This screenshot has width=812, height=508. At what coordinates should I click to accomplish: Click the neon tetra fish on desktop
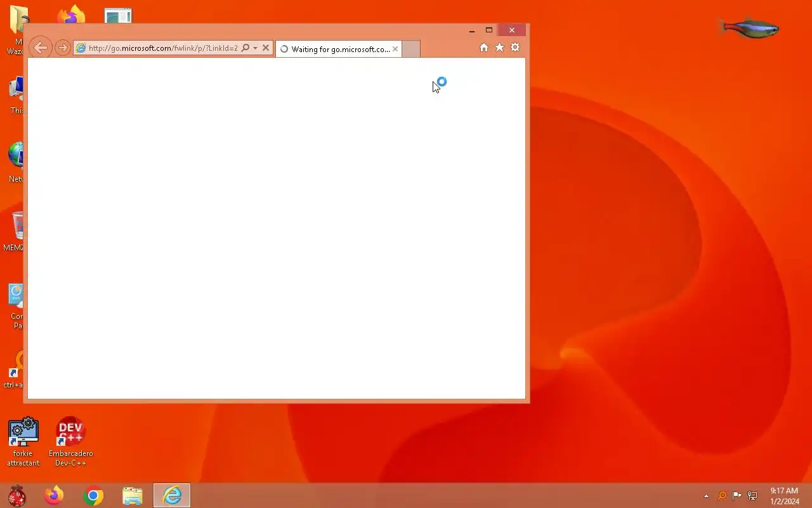pyautogui.click(x=749, y=28)
